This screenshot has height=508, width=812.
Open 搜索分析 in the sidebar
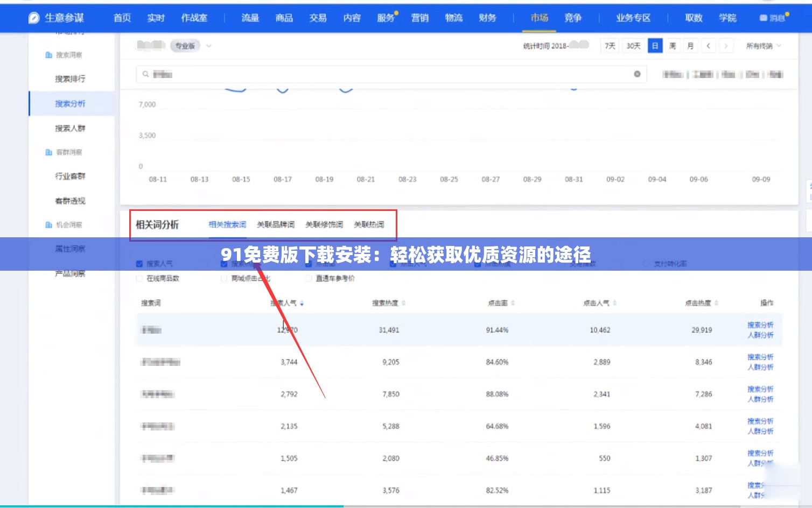(x=70, y=104)
